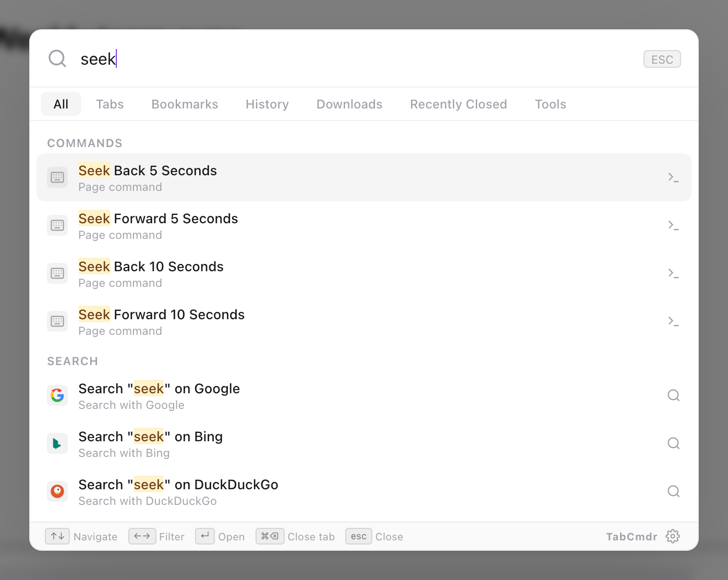Open TabCmdr settings with the gear icon
The image size is (728, 580).
(673, 536)
